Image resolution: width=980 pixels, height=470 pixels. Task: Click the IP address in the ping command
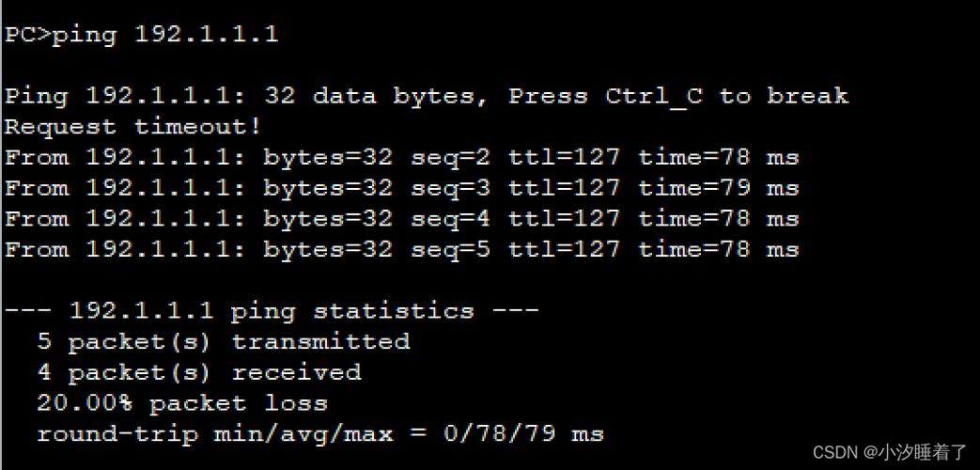pos(207,34)
